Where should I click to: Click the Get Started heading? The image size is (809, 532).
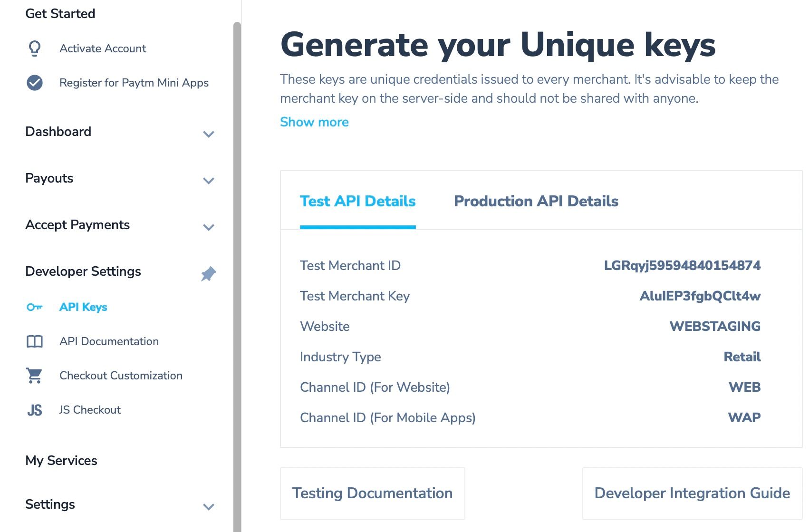point(60,13)
